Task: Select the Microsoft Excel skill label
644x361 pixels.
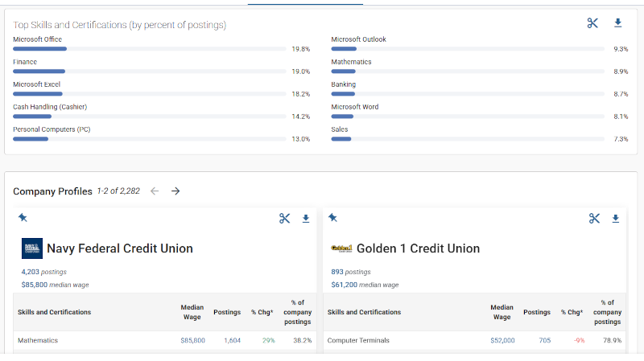Action: point(36,84)
